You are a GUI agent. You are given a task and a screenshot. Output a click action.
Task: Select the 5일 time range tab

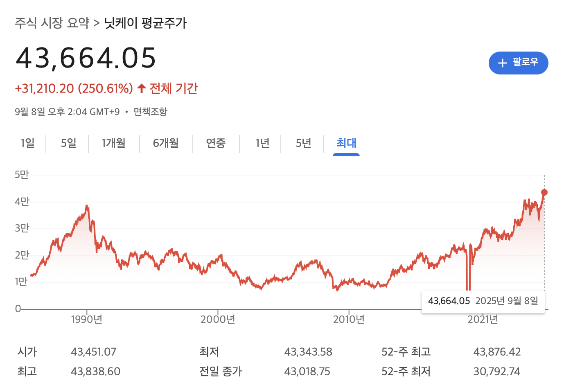point(68,144)
